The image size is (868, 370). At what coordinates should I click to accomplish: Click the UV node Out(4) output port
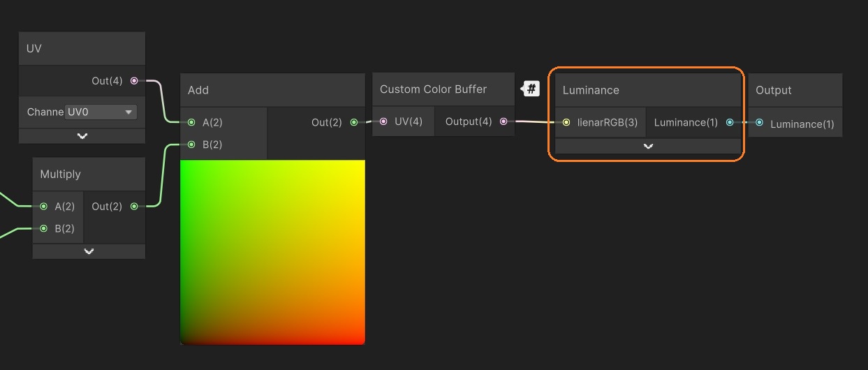[x=134, y=81]
